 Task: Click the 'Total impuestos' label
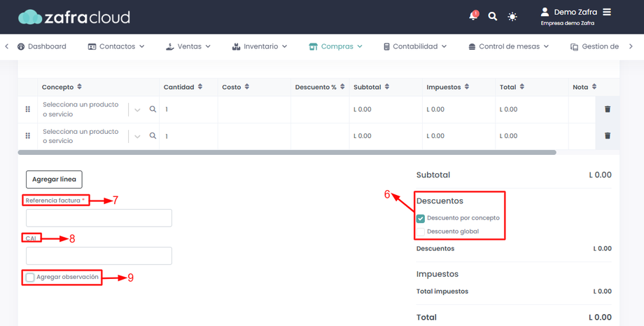(x=442, y=292)
